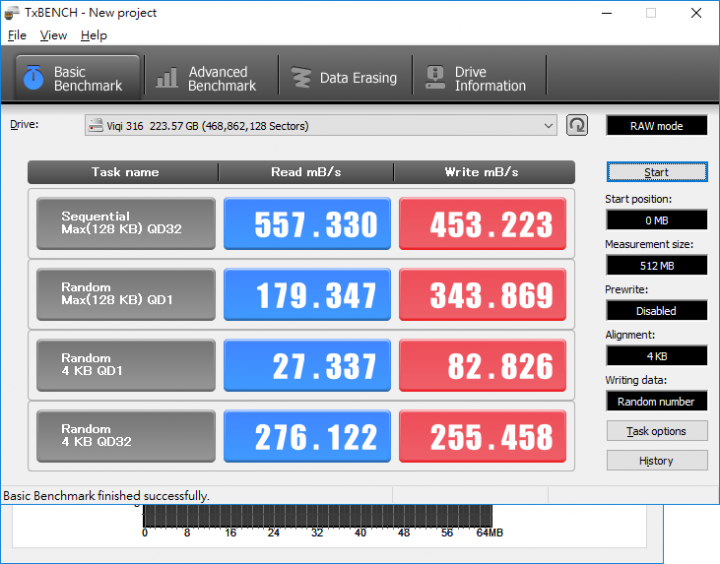Click the sequential write result 453.223

click(x=483, y=224)
